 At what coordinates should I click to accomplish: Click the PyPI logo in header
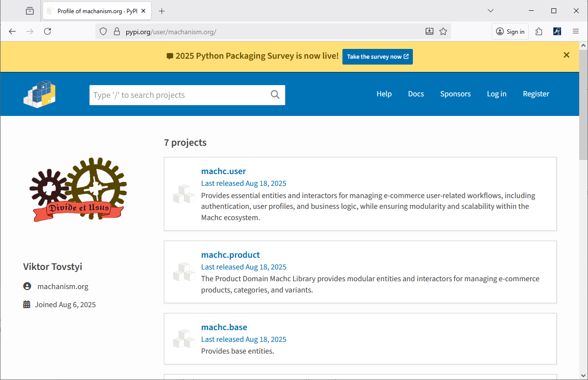pyautogui.click(x=40, y=94)
